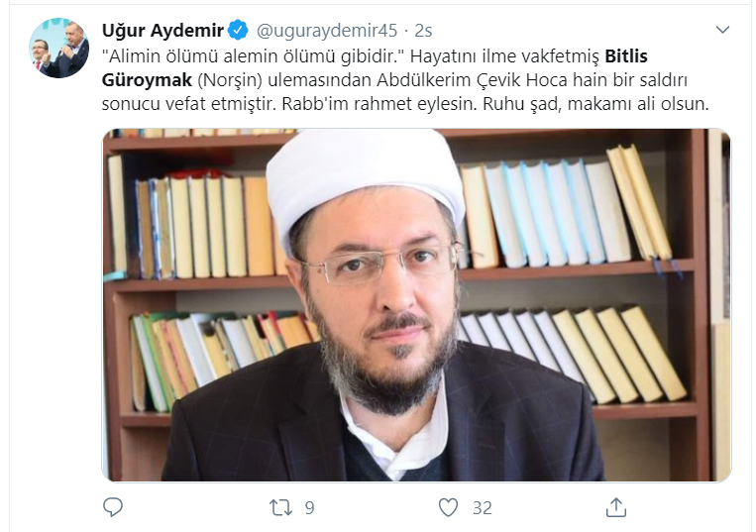Open the @uguraydemir45 handle link
Viewport: 756px width, 532px height.
(327, 31)
